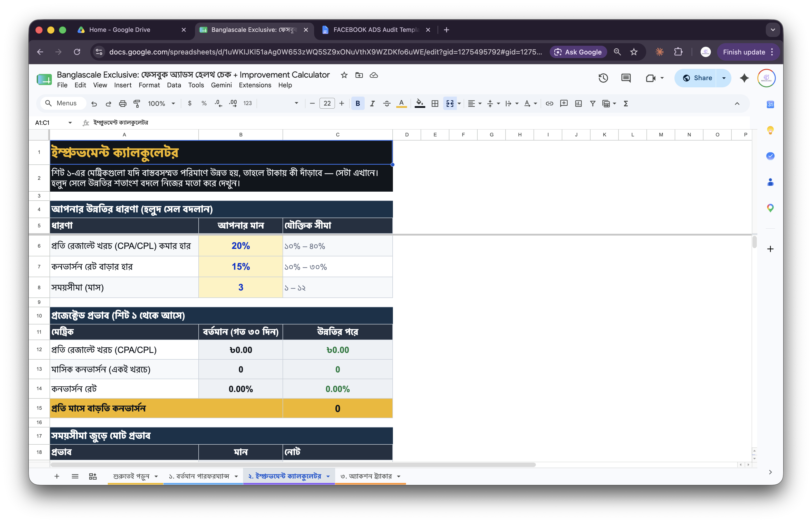Toggle strikethrough formatting

pos(387,103)
